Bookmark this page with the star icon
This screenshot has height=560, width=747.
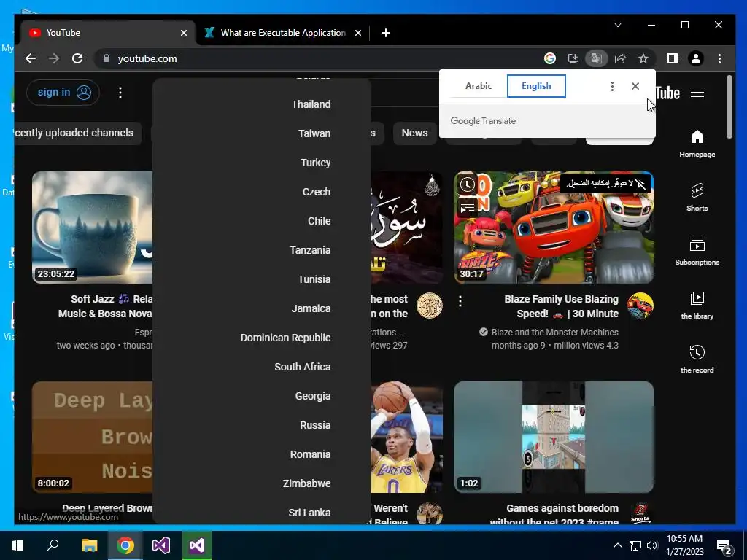(643, 58)
